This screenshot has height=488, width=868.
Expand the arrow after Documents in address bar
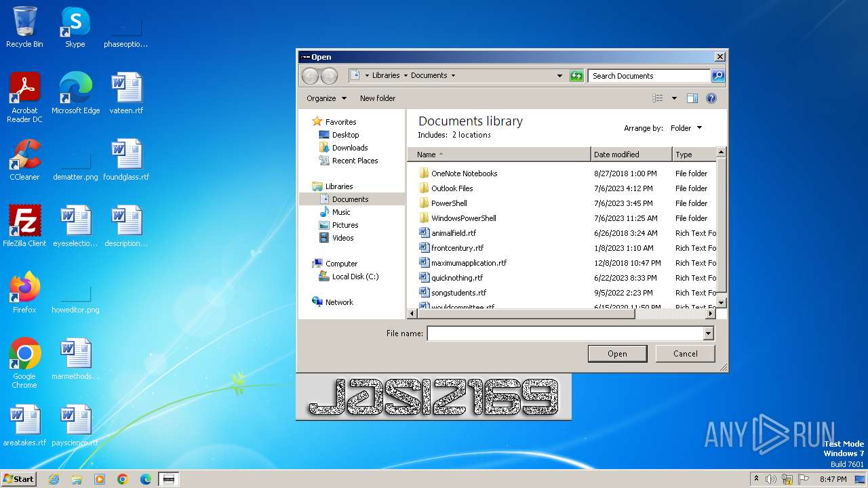click(x=453, y=76)
